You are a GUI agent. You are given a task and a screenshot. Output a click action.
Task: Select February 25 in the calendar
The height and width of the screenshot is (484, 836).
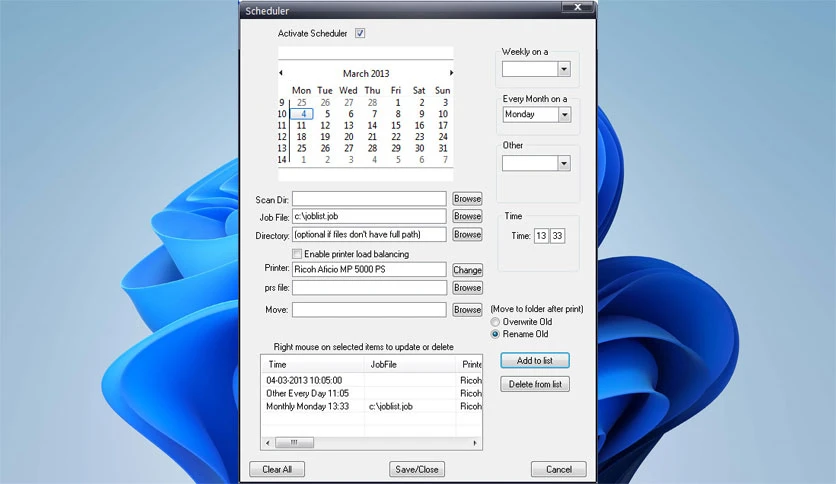tap(302, 103)
